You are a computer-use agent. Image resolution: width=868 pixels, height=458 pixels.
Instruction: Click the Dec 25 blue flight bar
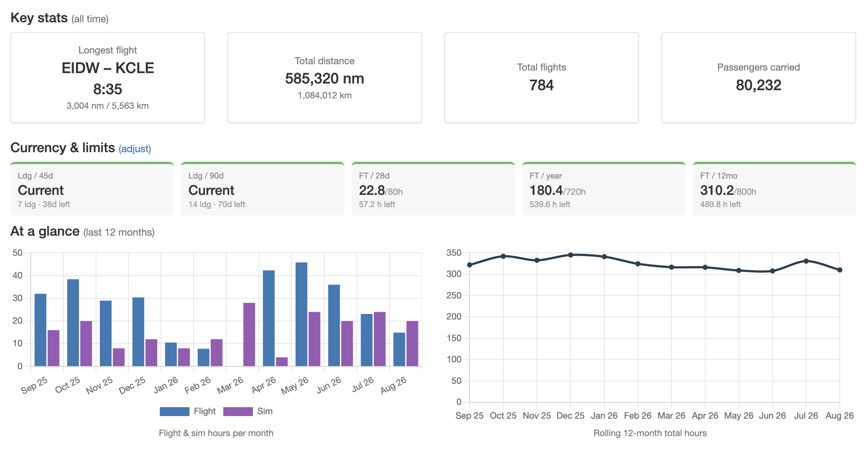click(138, 332)
